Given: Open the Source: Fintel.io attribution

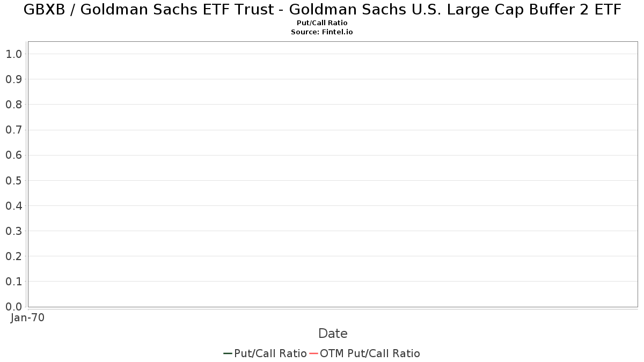Looking at the screenshot, I should coord(322,32).
